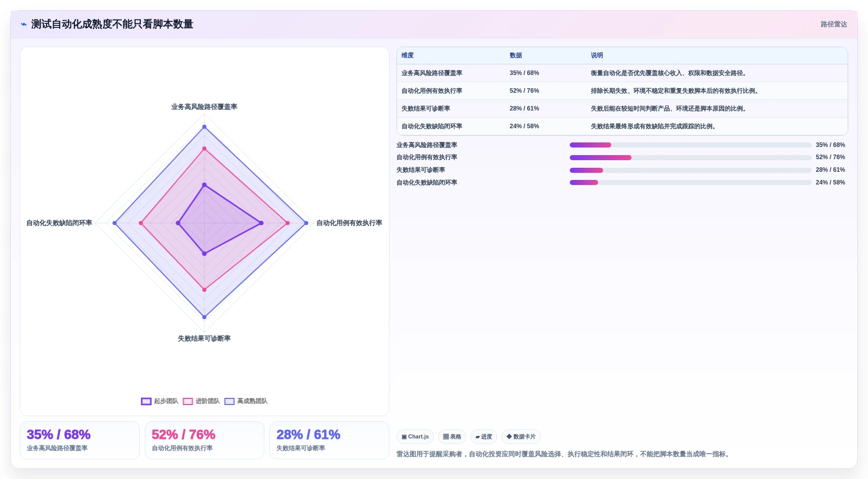The image size is (868, 479).
Task: Click the table value 24% / 58%
Action: (x=524, y=127)
